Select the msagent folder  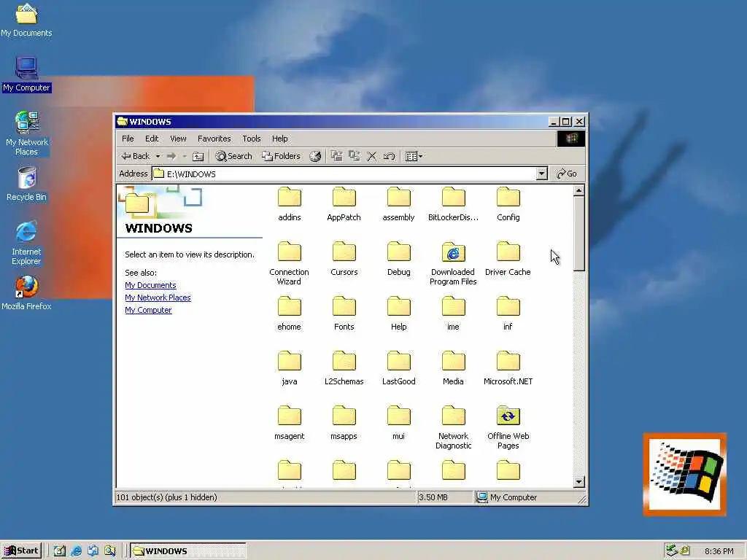point(289,424)
